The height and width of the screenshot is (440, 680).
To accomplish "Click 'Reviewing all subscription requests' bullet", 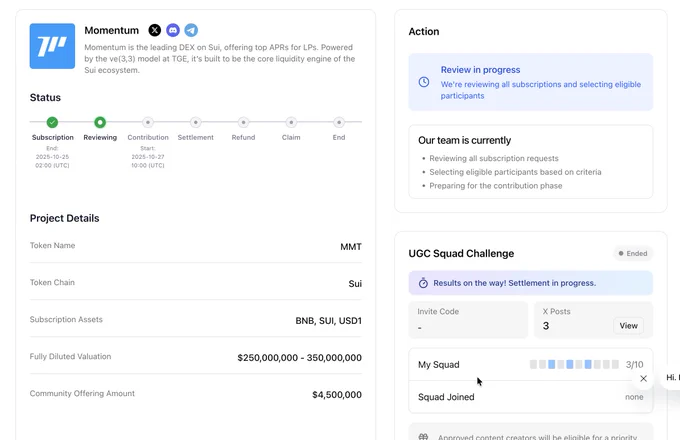I will click(x=494, y=158).
